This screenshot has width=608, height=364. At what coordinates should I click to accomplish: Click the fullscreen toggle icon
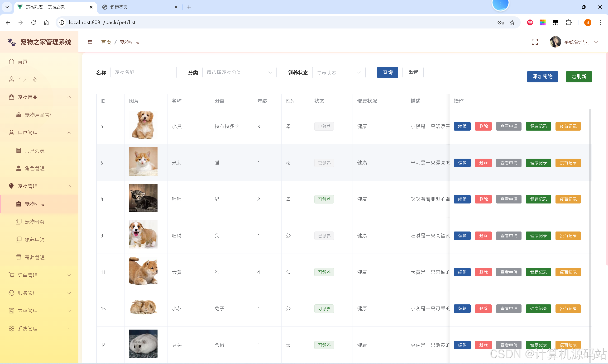point(535,42)
